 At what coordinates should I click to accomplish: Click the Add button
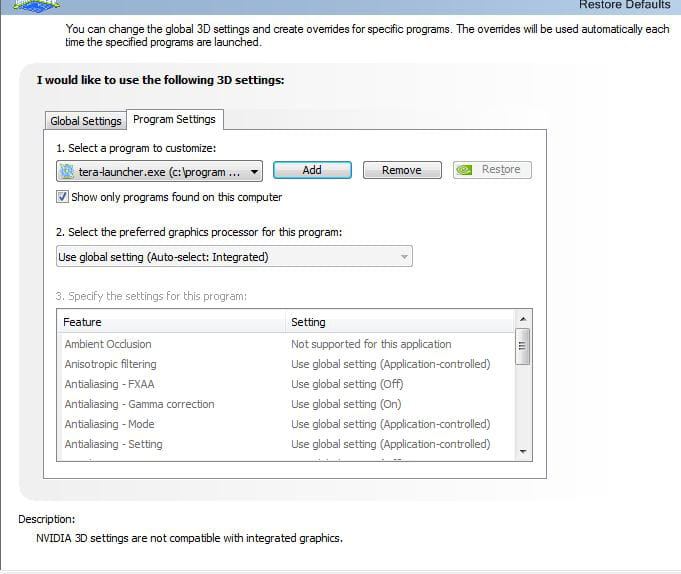(x=312, y=170)
